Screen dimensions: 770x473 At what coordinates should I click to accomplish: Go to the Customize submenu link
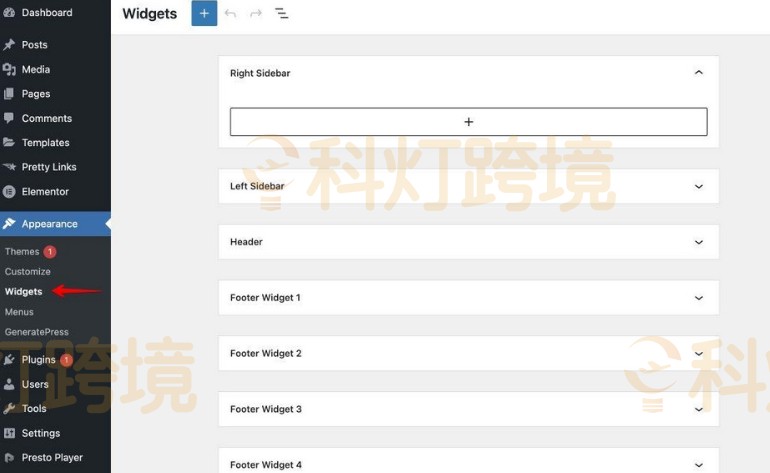pos(27,272)
